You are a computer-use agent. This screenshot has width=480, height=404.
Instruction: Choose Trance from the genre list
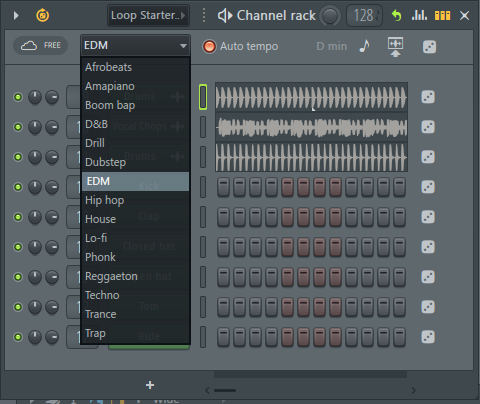[x=136, y=314]
